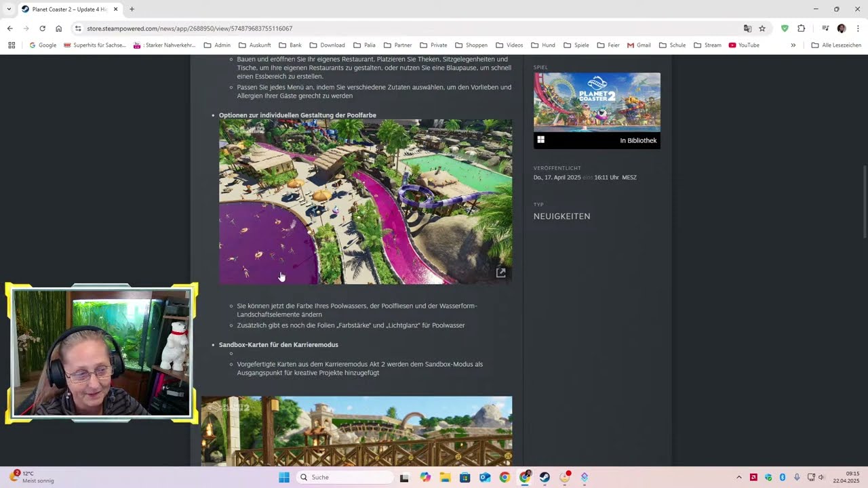
Task: Open Steam from the taskbar
Action: point(545,477)
